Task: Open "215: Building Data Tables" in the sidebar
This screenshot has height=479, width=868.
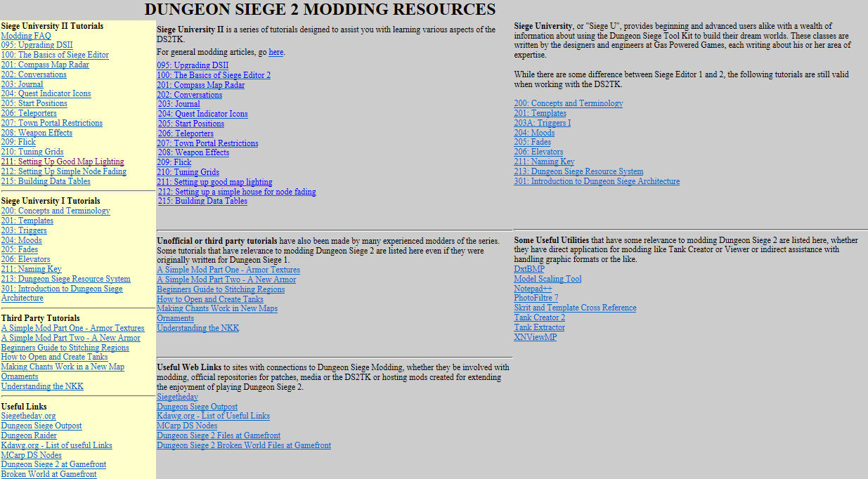Action: point(46,181)
